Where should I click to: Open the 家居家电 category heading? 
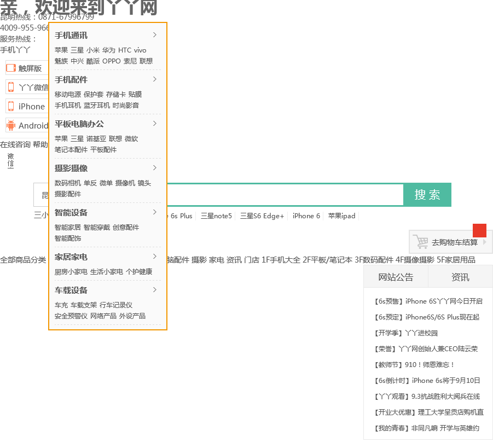(x=71, y=257)
